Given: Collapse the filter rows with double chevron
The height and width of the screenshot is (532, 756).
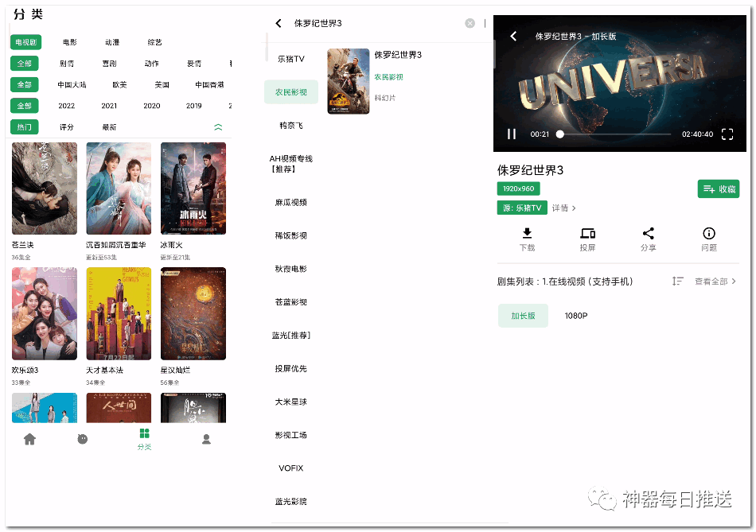Looking at the screenshot, I should click(x=218, y=127).
